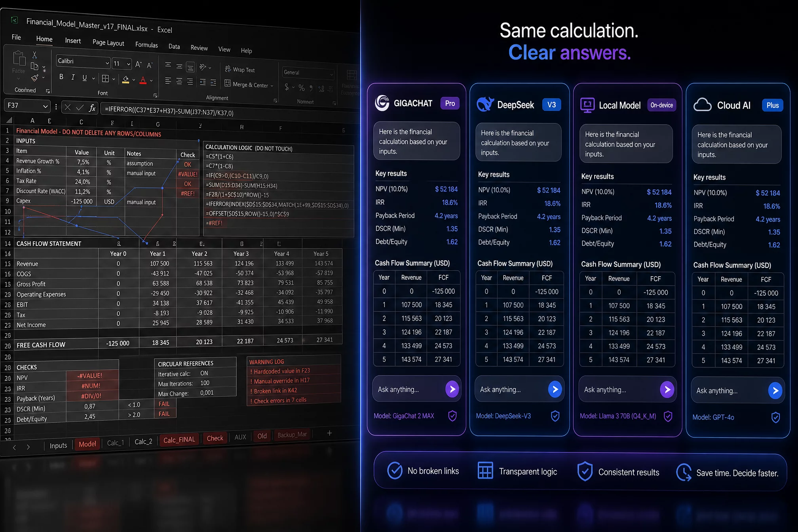Click the Paste clipboard icon in Excel
Viewport: 798px width, 532px height.
pyautogui.click(x=19, y=58)
